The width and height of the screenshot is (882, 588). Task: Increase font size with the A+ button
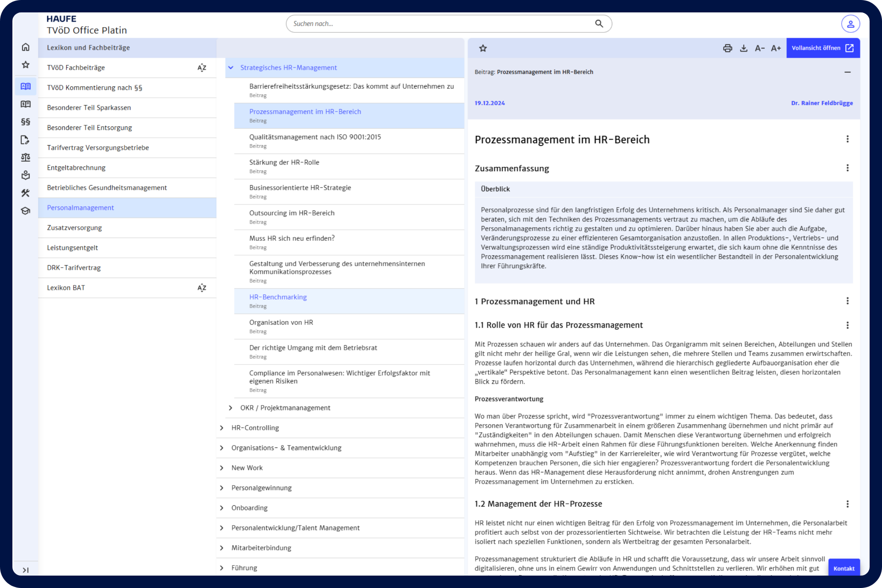[x=776, y=48]
